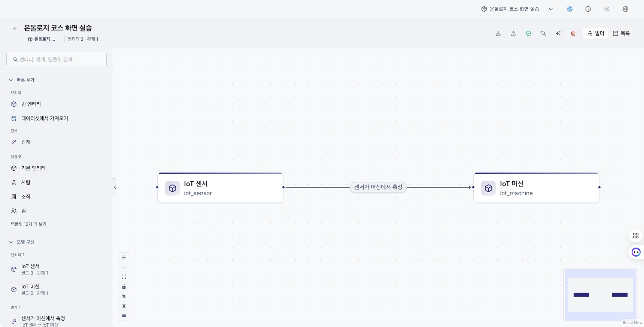Click the upload icon in top toolbar

tap(513, 33)
